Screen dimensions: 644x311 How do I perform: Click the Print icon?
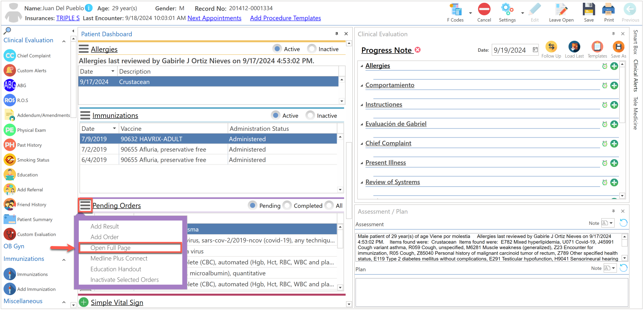[x=608, y=9]
